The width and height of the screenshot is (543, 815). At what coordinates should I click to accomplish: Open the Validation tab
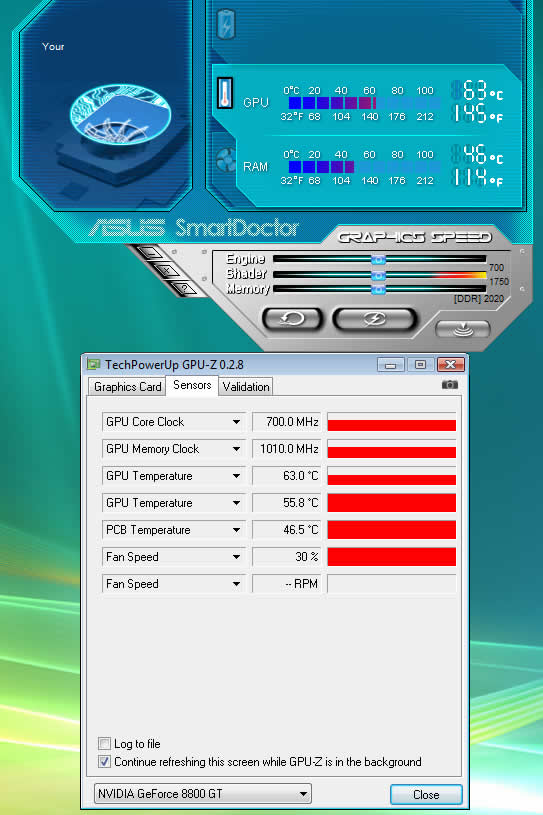pos(246,387)
